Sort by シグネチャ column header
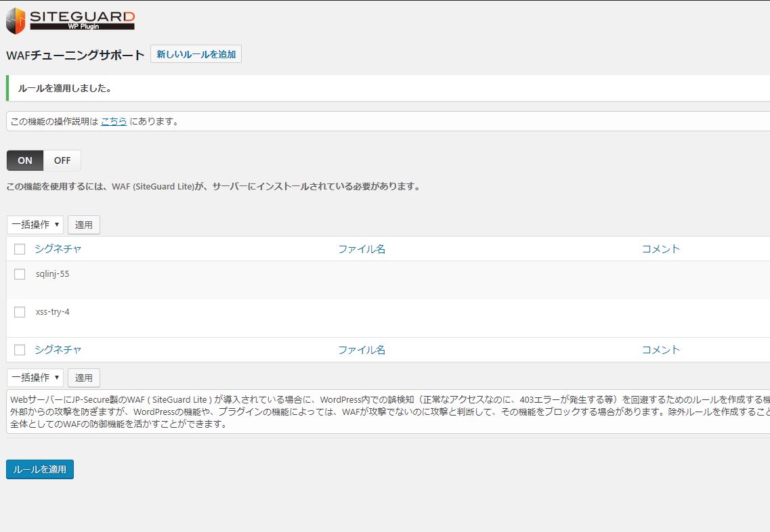 [x=58, y=249]
